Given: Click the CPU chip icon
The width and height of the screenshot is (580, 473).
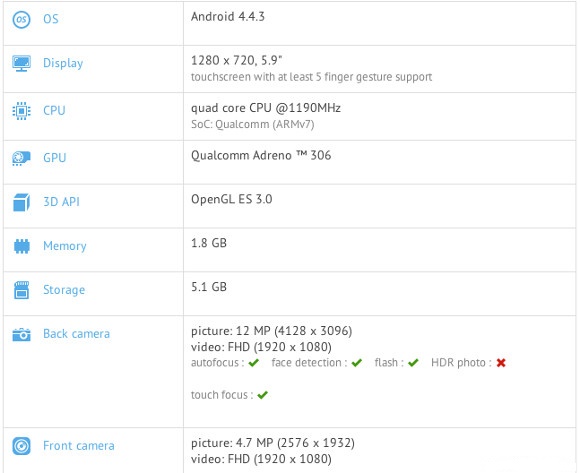Looking at the screenshot, I should click(21, 111).
